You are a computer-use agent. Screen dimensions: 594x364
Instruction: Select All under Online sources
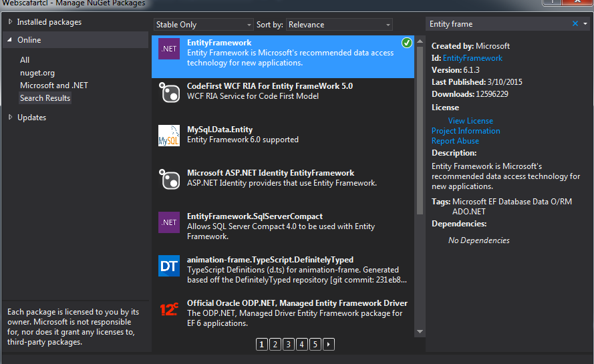click(x=25, y=60)
